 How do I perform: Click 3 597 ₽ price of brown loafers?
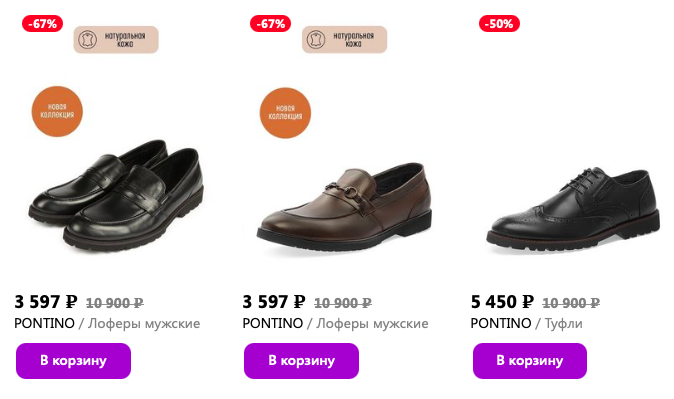tap(274, 302)
